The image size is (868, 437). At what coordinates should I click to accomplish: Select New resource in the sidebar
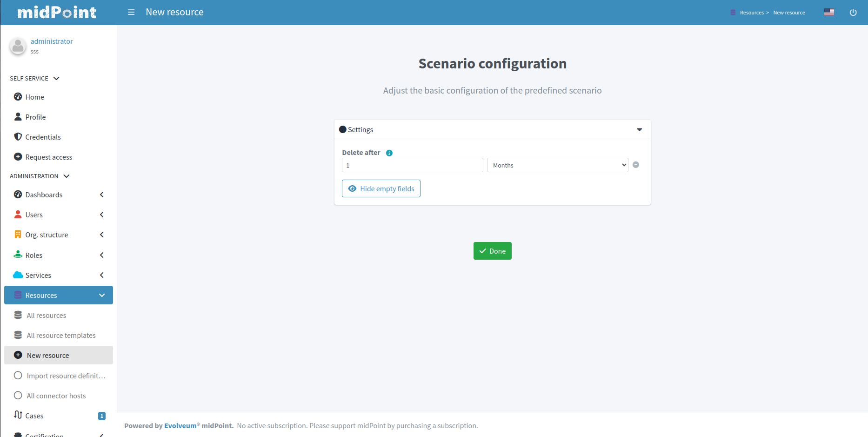click(48, 355)
